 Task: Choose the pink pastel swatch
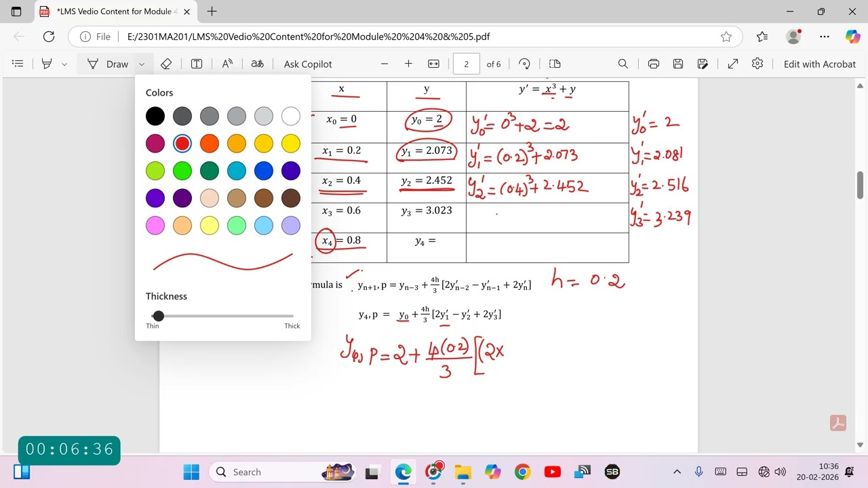(x=155, y=225)
